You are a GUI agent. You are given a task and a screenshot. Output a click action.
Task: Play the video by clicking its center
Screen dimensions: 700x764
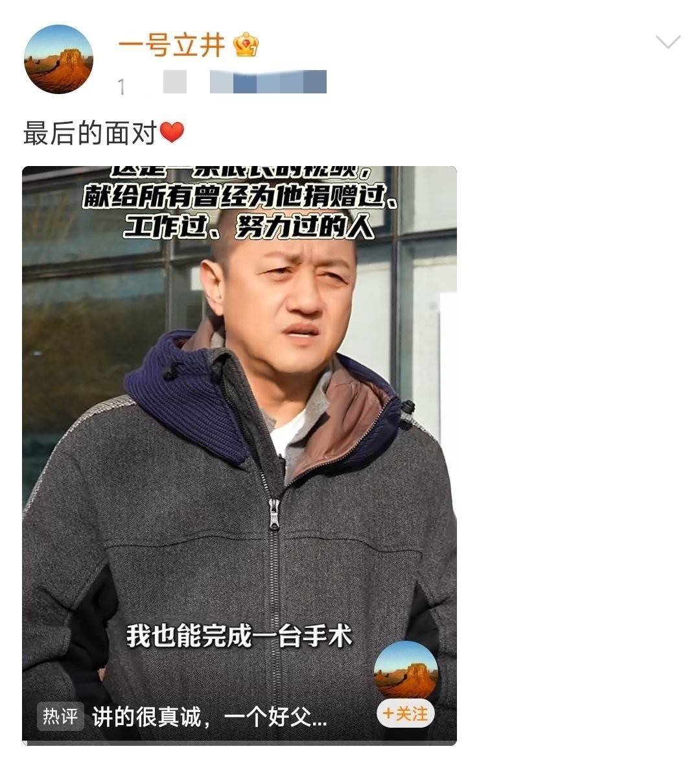[x=240, y=455]
